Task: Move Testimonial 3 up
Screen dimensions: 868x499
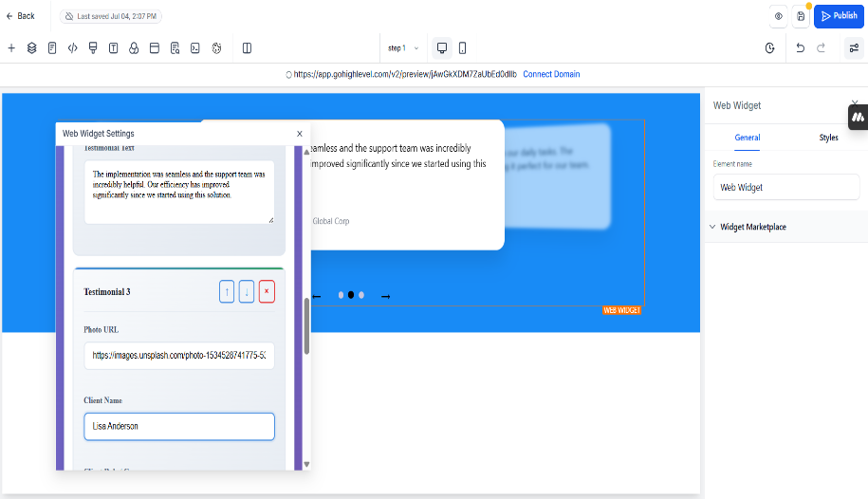Action: (227, 291)
